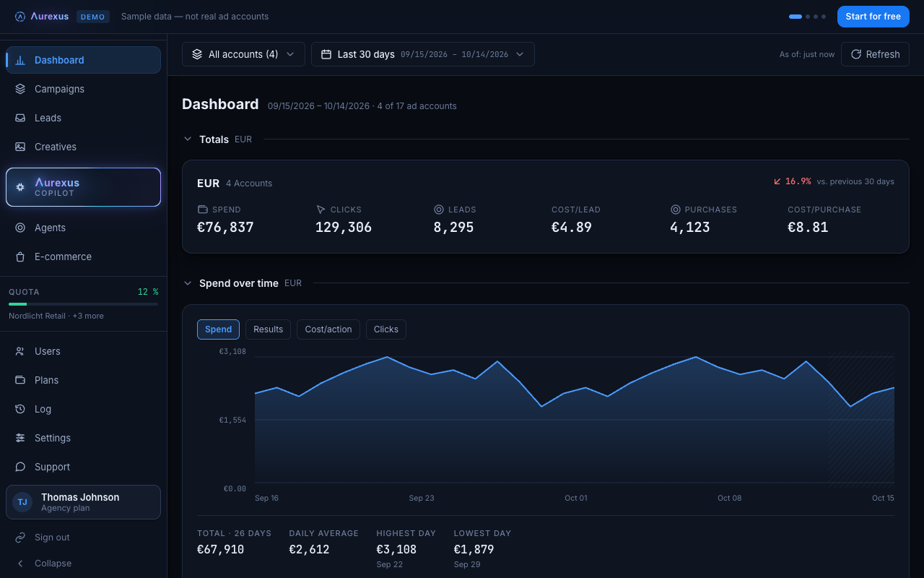Refresh the dashboard data
This screenshot has width=924, height=578.
click(x=875, y=54)
